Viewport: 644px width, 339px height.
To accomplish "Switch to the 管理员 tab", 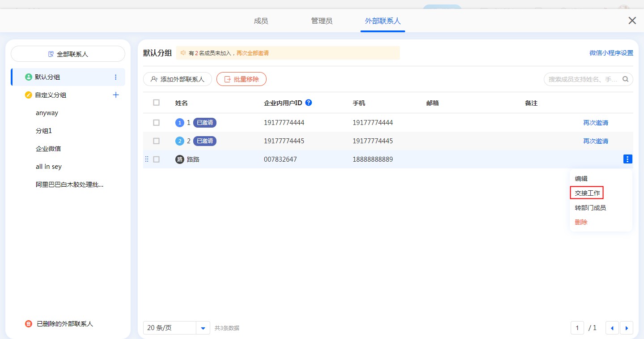I will [322, 21].
